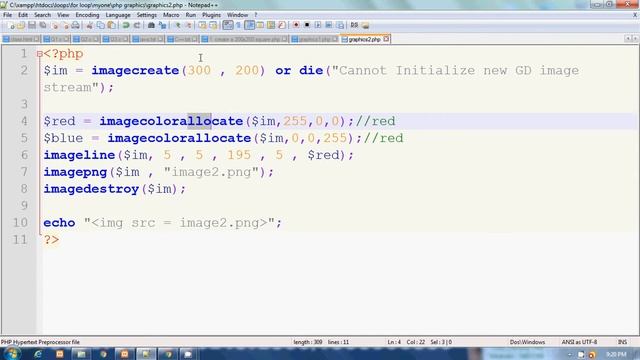The width and height of the screenshot is (640, 360).
Task: Open the Macro menu
Action: 171,15
